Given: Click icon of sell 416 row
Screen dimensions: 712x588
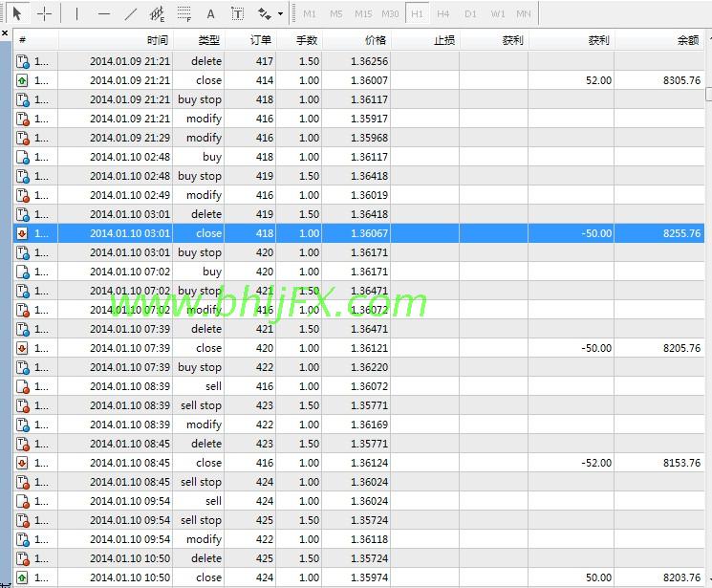Looking at the screenshot, I should (22, 386).
